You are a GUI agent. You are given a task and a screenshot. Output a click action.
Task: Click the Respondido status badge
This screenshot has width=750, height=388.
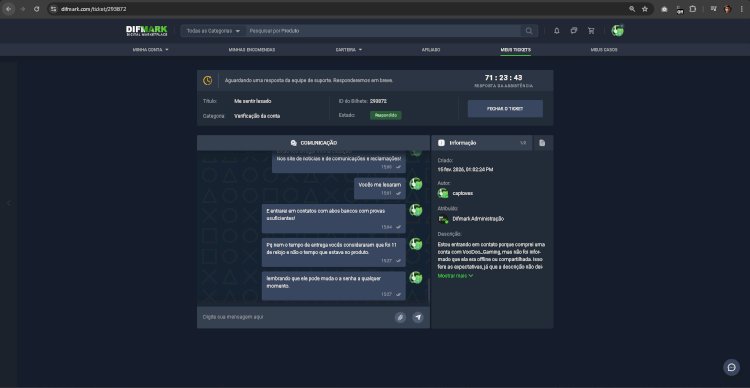click(x=386, y=115)
